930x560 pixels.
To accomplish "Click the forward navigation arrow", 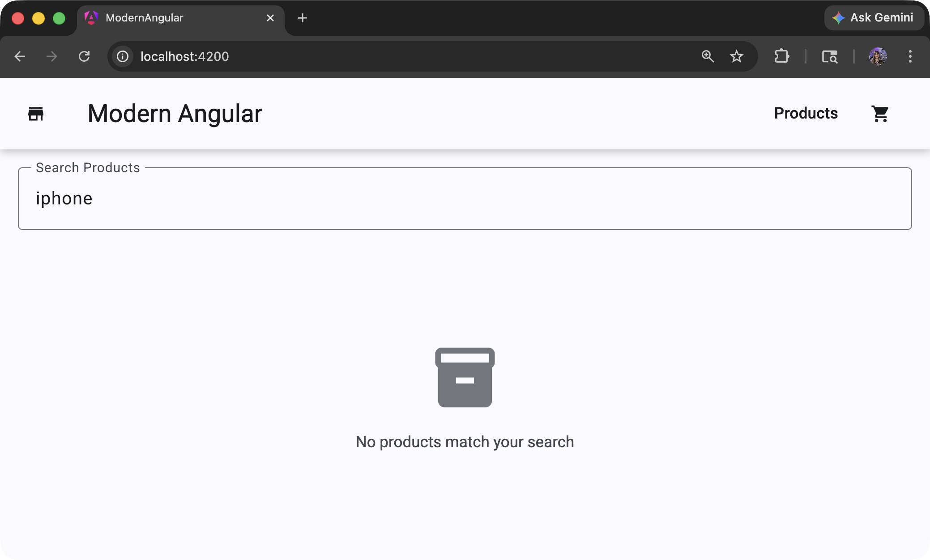I will coord(52,56).
